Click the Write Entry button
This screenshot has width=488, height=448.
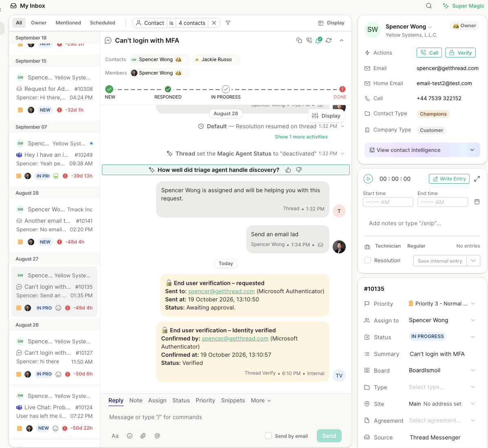tap(449, 179)
